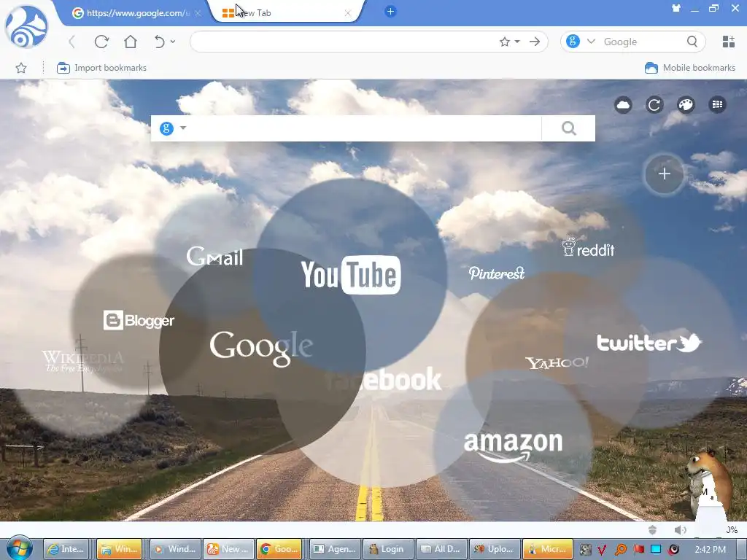
Task: Close the google.com tab
Action: [198, 13]
